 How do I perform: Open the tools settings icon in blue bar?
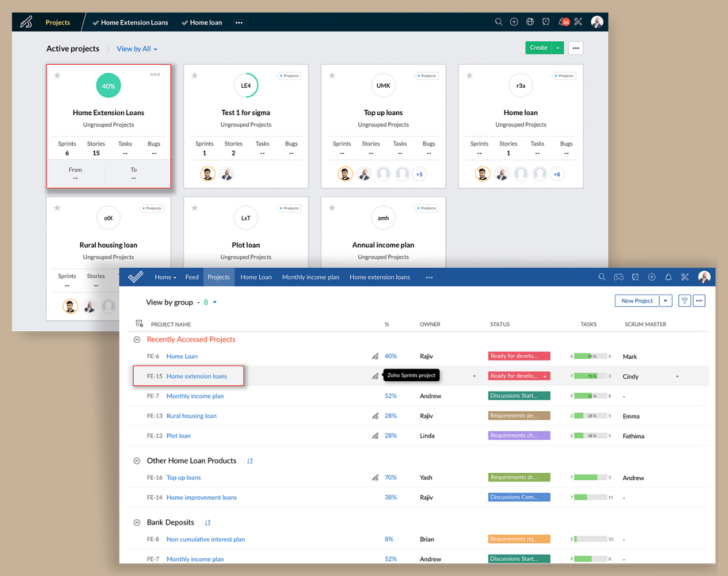click(684, 277)
